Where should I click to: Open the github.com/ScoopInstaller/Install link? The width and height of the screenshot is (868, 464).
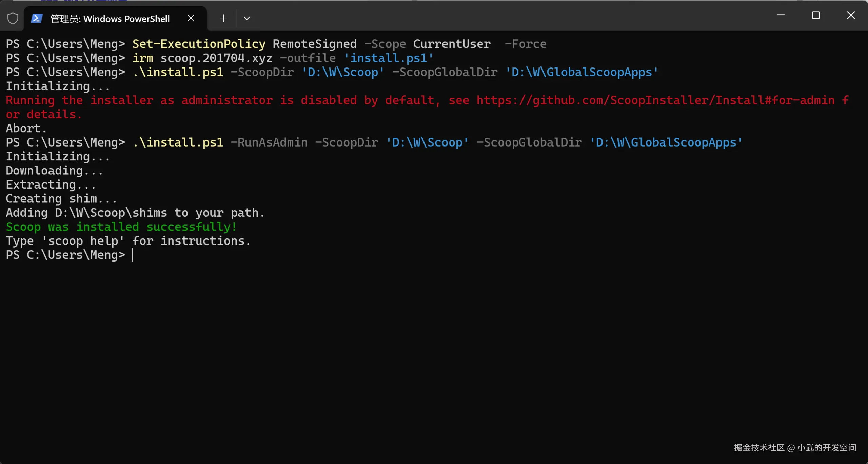click(655, 100)
